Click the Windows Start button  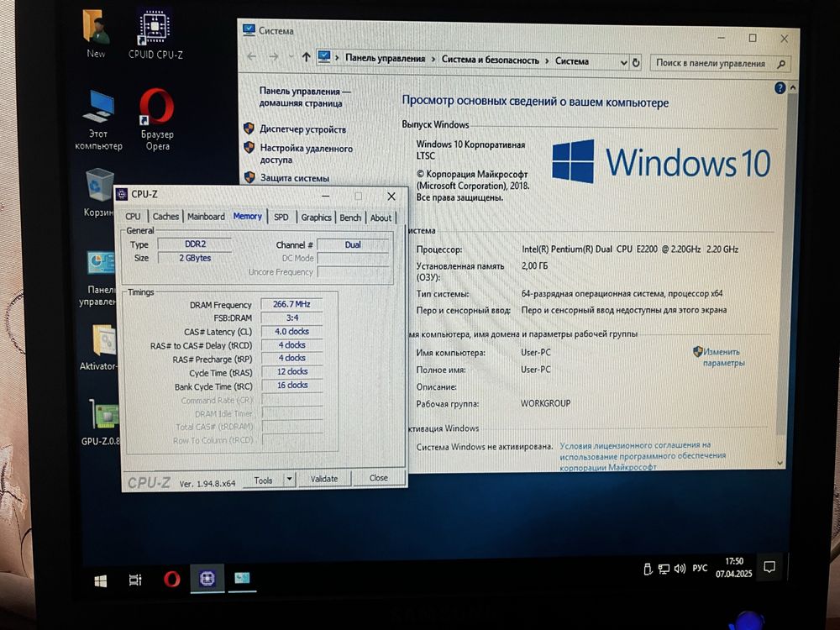(100, 580)
